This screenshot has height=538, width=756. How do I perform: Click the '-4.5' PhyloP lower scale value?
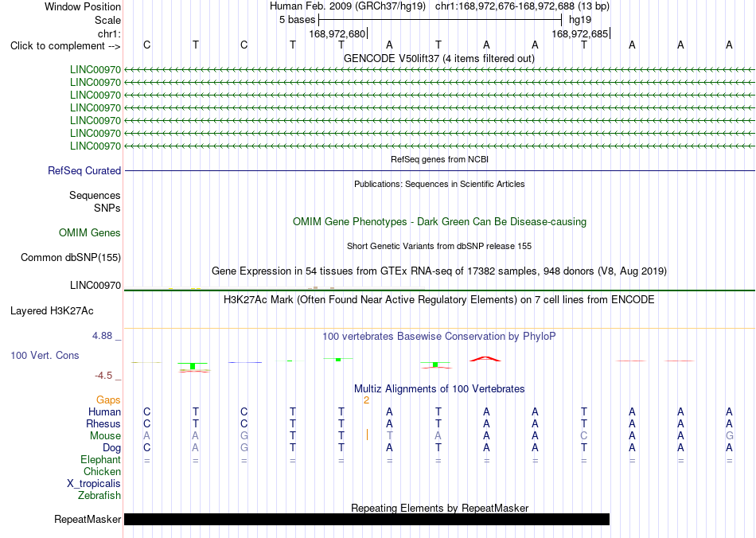tap(103, 376)
